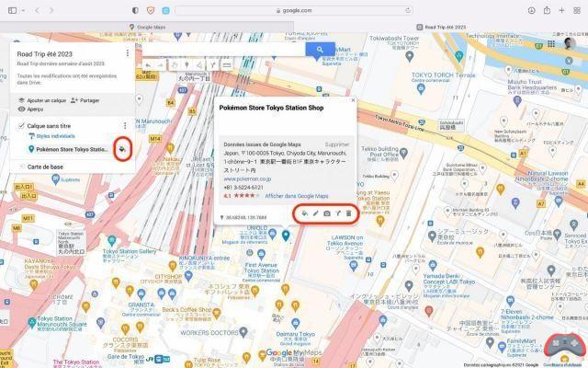Open a new tab with plus icon
The width and height of the screenshot is (588, 368).
[x=561, y=10]
